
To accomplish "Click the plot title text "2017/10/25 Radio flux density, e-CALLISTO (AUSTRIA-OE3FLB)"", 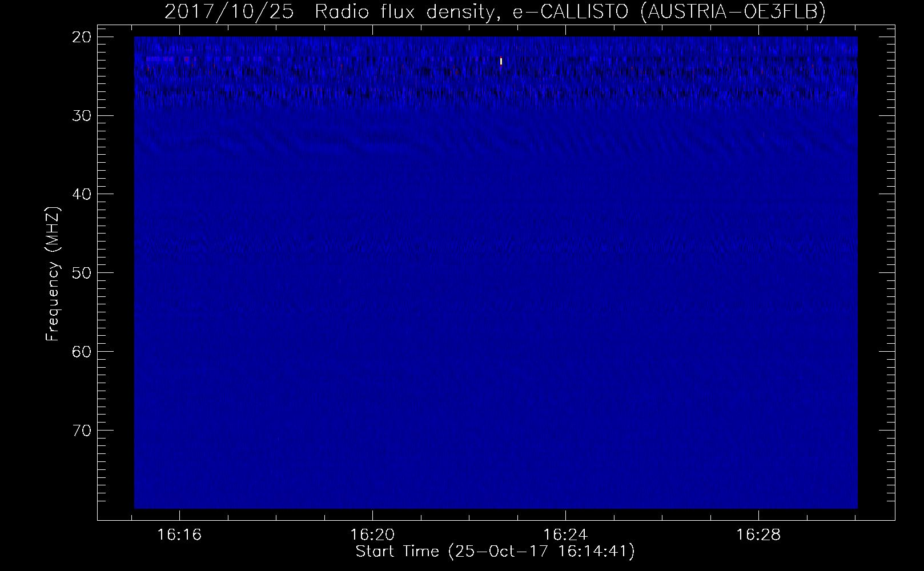I will (x=495, y=12).
